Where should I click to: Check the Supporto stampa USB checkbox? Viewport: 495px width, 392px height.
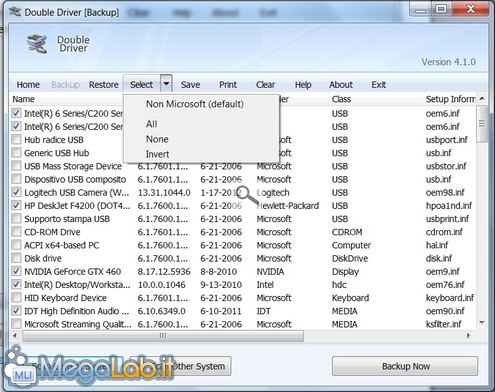coord(16,219)
